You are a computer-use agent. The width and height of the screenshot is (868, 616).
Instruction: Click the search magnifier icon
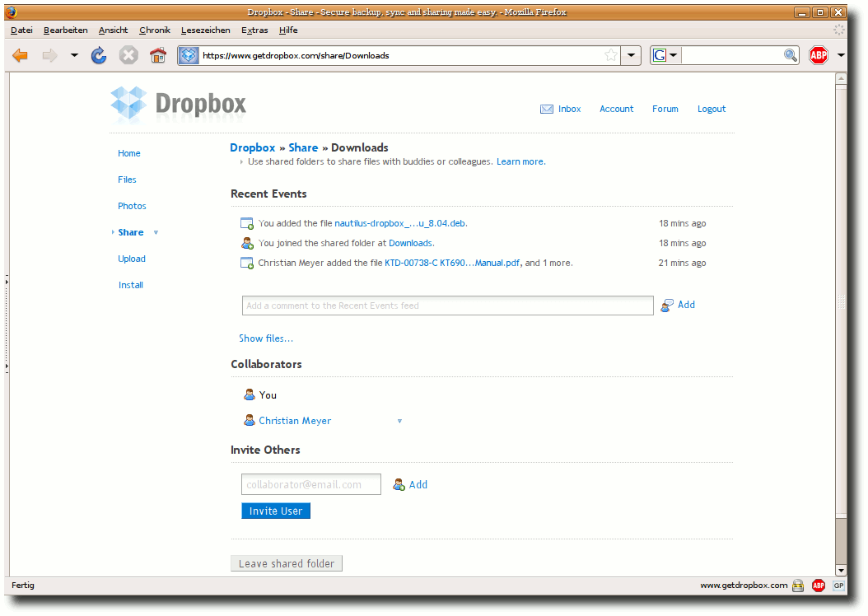click(x=790, y=55)
